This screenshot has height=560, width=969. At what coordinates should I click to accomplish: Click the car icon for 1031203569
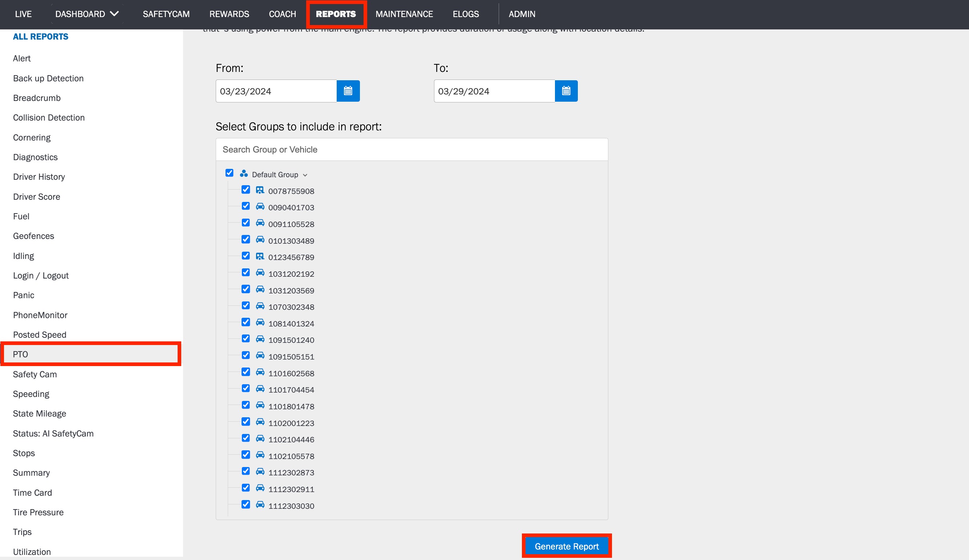tap(260, 289)
